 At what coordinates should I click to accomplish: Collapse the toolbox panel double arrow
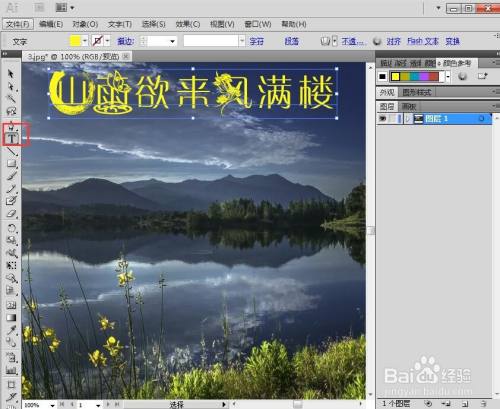point(5,54)
